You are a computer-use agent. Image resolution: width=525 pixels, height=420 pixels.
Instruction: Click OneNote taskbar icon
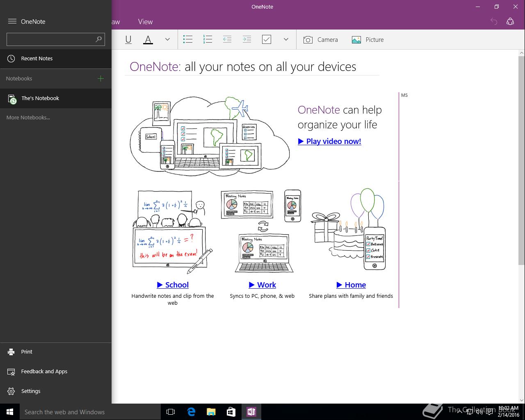[x=251, y=412]
